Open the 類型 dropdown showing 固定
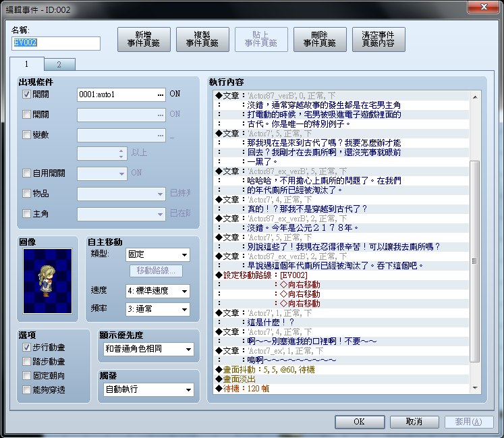 [157, 254]
